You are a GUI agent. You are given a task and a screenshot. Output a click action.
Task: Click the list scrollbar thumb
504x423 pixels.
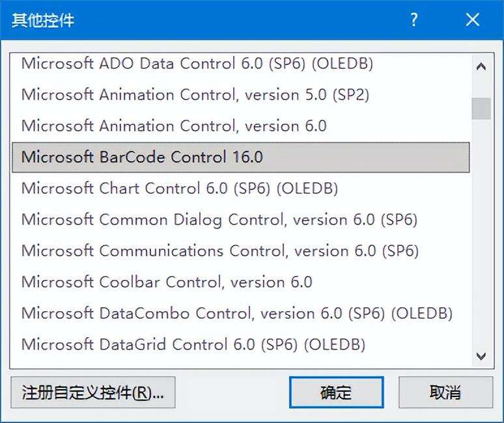481,109
